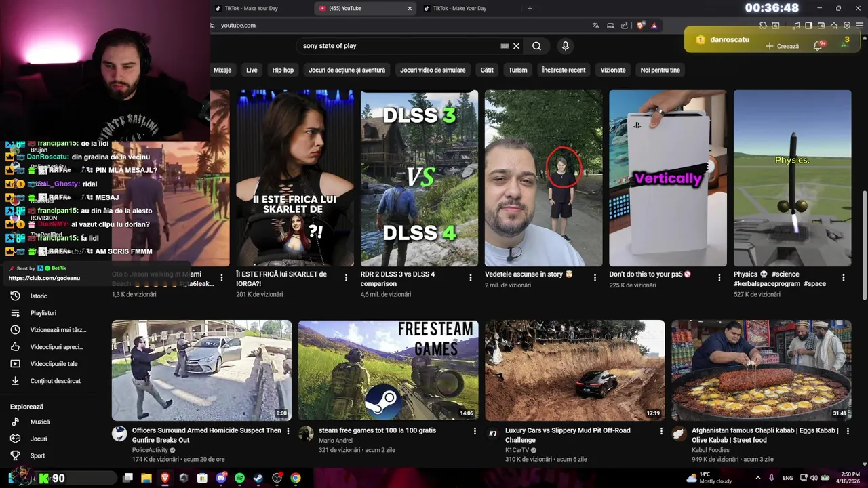Click the share page icon in address bar
868x488 pixels.
(625, 26)
